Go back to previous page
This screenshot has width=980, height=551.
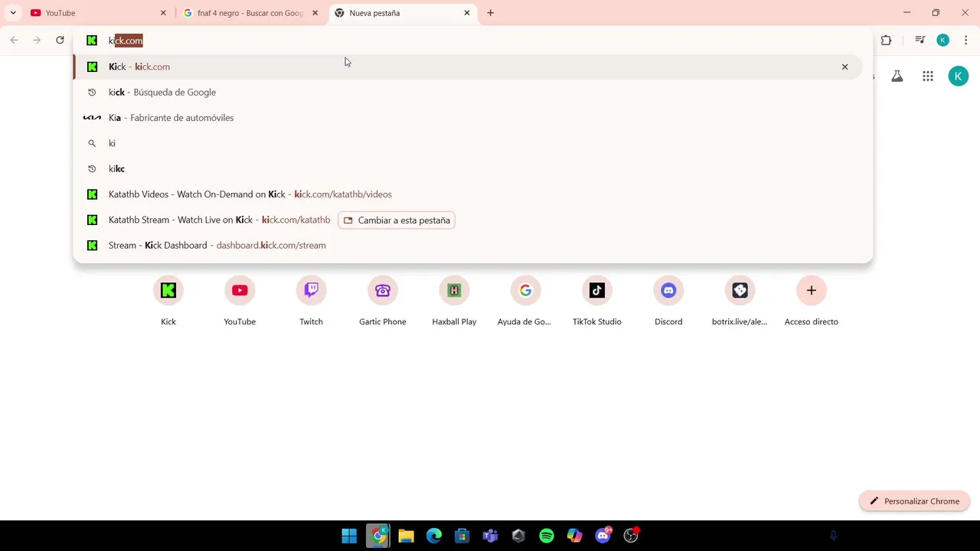pyautogui.click(x=14, y=41)
